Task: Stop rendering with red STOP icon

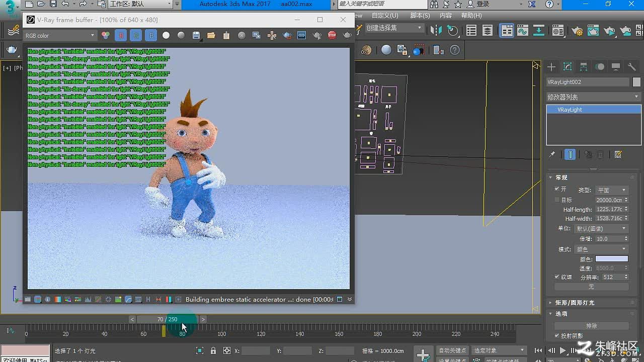Action: tap(332, 35)
